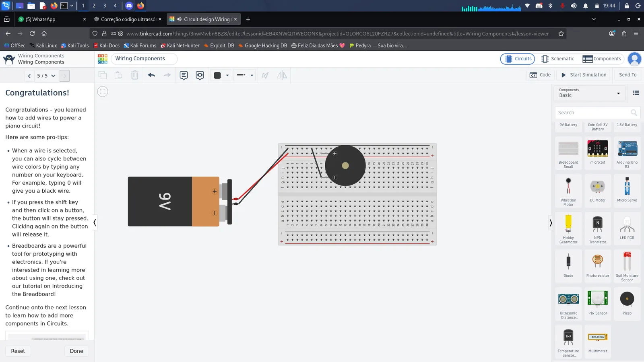Click the Discord icon in taskbar
The height and width of the screenshot is (362, 644).
pos(129,6)
